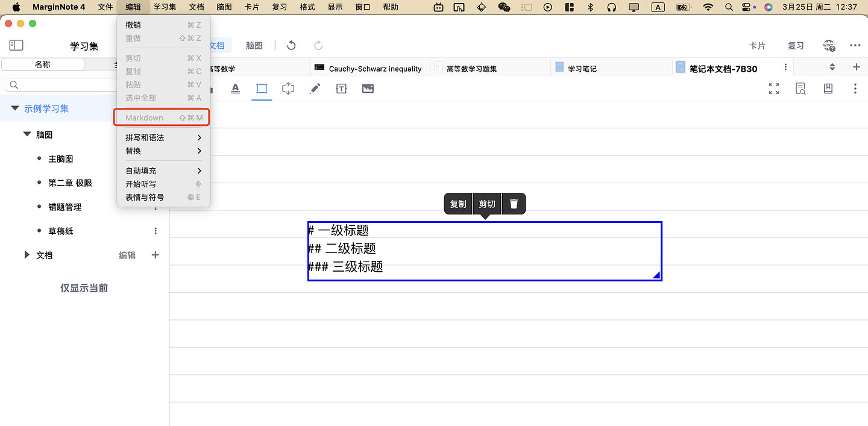868x426 pixels.
Task: Collapse the 示例学习集 disclosure triangle
Action: [15, 108]
